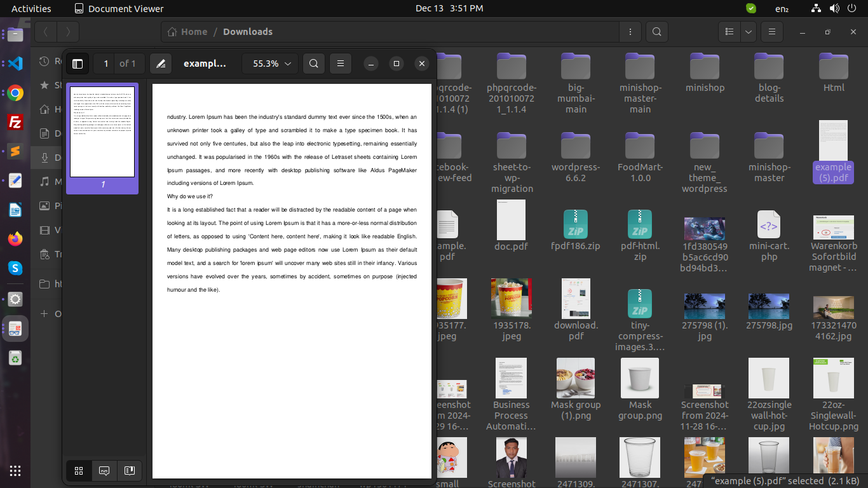Click the Starred sidebar icon in Files
This screenshot has height=488, width=868.
44,85
